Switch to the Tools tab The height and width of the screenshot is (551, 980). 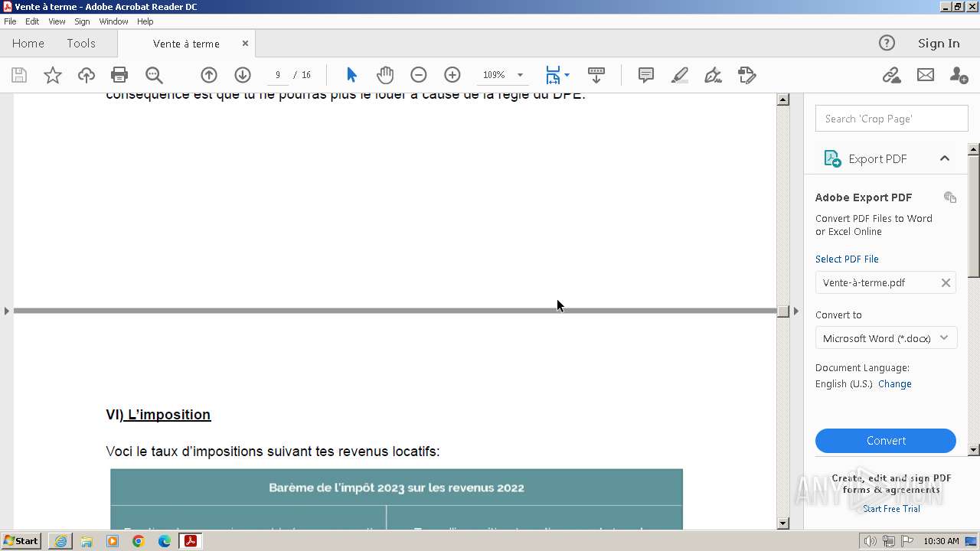81,44
